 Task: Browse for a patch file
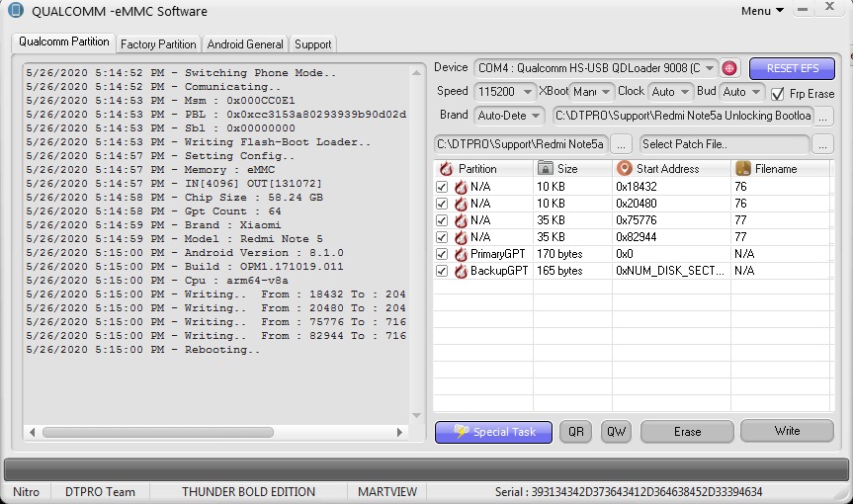[x=822, y=144]
